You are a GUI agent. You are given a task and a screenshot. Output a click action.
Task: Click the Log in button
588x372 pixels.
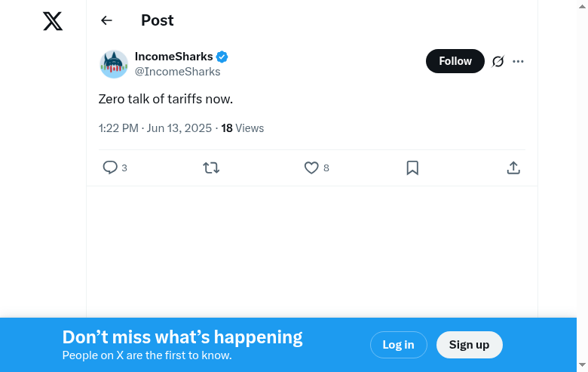[398, 345]
